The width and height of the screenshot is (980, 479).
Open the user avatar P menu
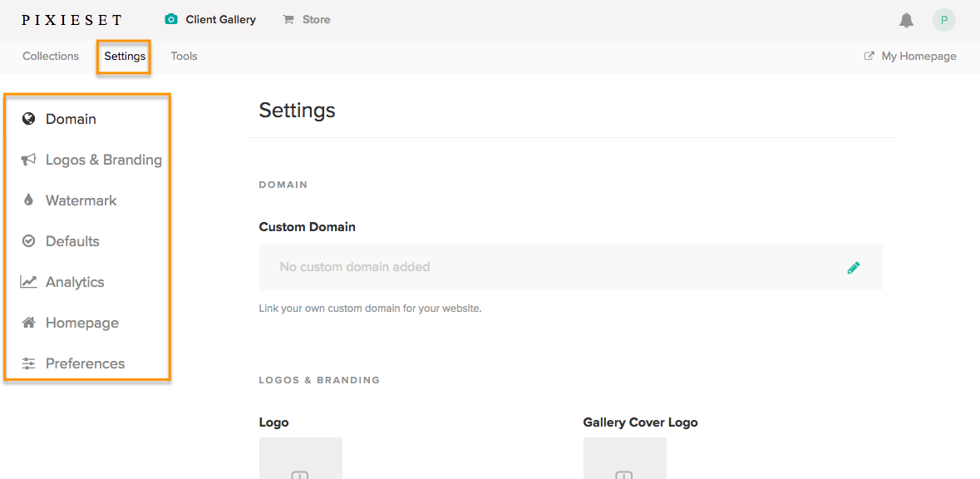click(x=944, y=20)
